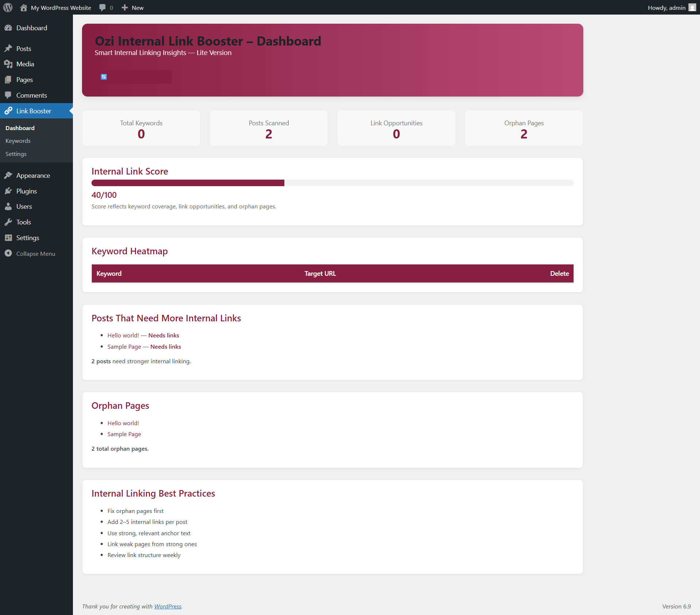This screenshot has height=615, width=700.
Task: Click the WordPress footer link
Action: pyautogui.click(x=168, y=606)
